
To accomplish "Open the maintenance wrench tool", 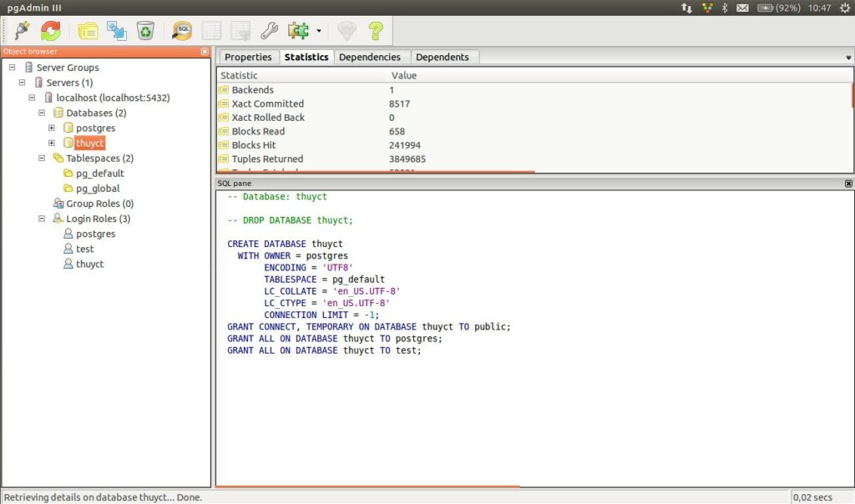I will (269, 31).
